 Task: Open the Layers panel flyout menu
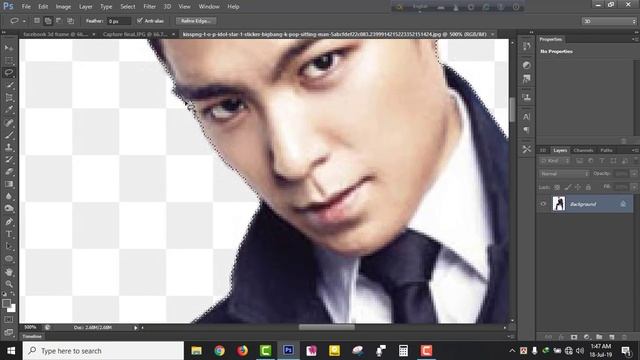point(635,150)
